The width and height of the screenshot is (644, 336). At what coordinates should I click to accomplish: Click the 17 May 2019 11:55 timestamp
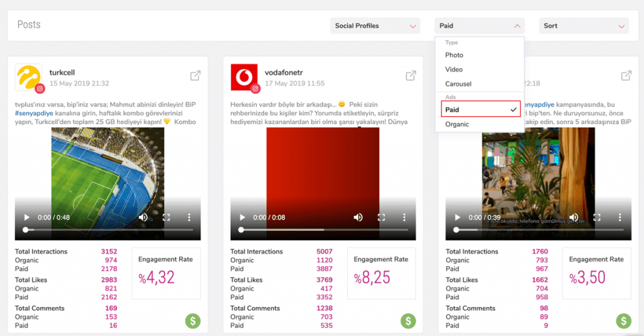pos(294,84)
